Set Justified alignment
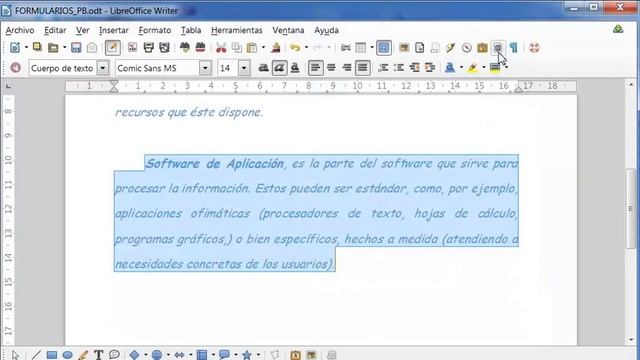 click(362, 68)
